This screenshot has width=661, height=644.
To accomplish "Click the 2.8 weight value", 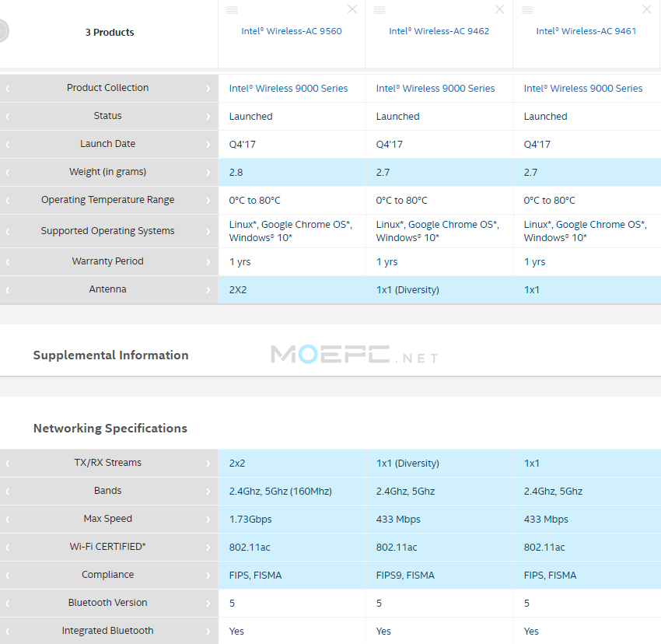I will pyautogui.click(x=236, y=172).
